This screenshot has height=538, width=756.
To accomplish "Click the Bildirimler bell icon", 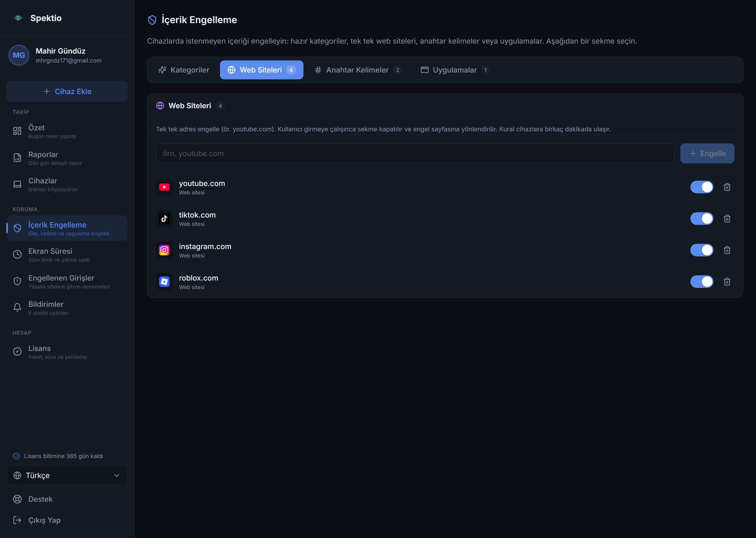I will [x=17, y=307].
